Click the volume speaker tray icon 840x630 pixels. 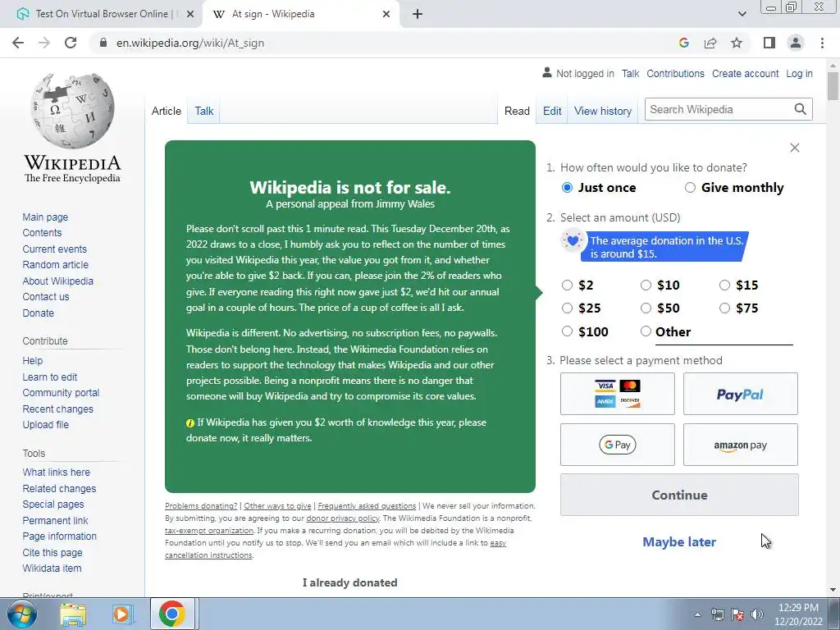(757, 614)
